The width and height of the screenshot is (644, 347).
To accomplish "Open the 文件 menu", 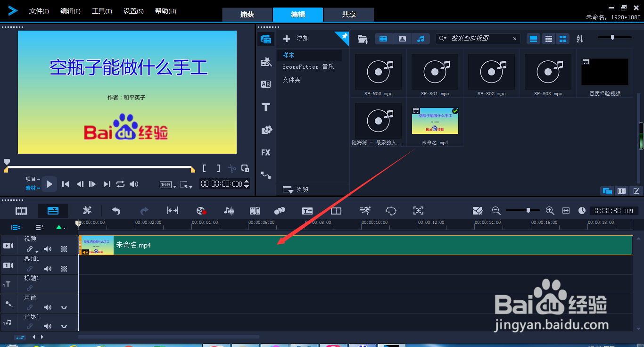I will [x=39, y=11].
